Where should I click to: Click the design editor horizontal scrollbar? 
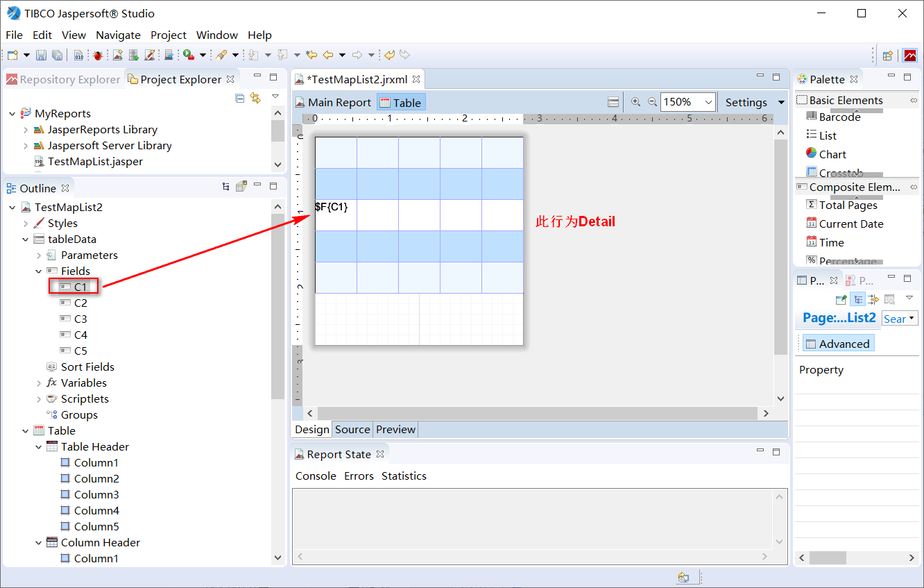pos(538,413)
